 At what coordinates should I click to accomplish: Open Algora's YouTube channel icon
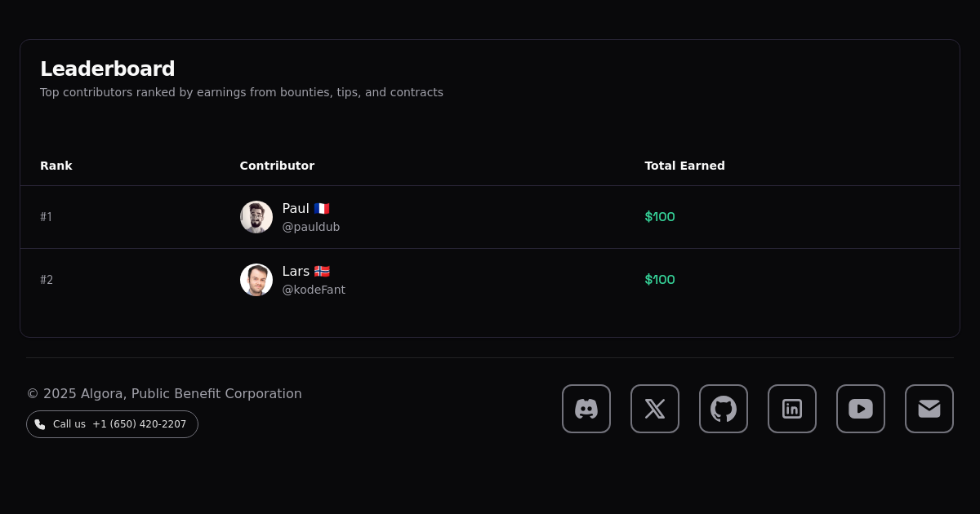pos(860,409)
